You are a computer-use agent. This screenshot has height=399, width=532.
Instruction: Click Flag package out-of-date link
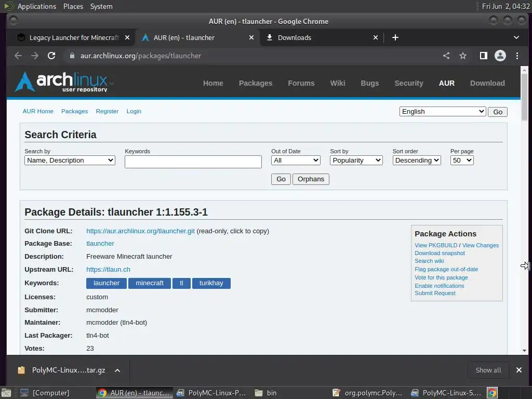pyautogui.click(x=446, y=270)
